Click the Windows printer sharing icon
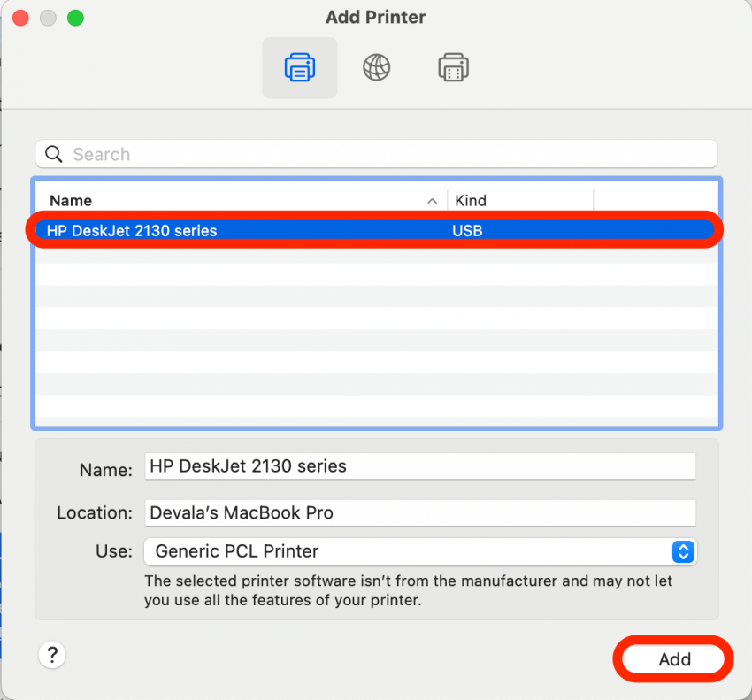Viewport: 752px width, 700px height. 453,67
